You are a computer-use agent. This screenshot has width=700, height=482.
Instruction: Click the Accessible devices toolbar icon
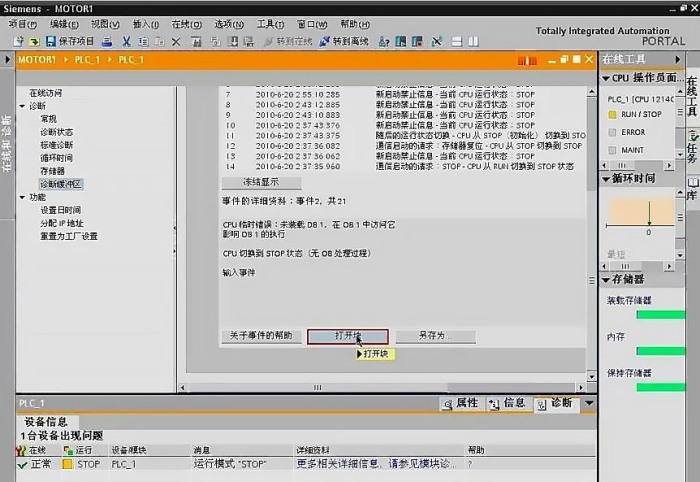(x=384, y=42)
